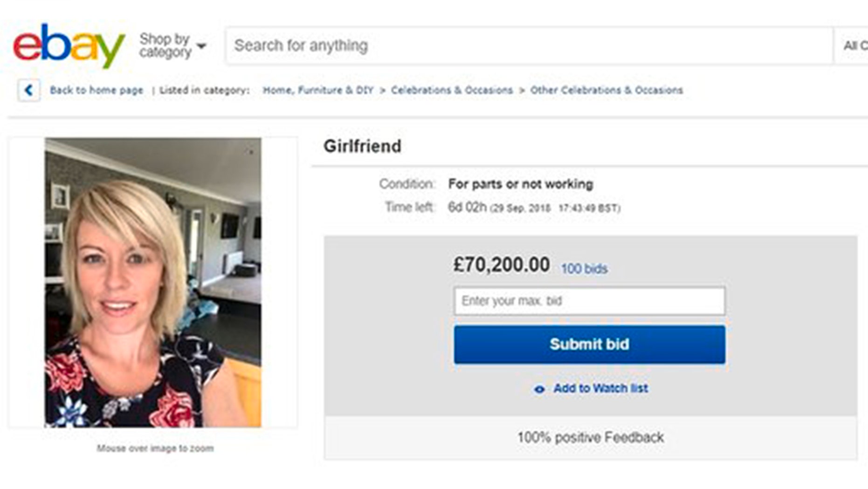This screenshot has height=489, width=868.
Task: View the 100 bids history link
Action: click(x=584, y=269)
